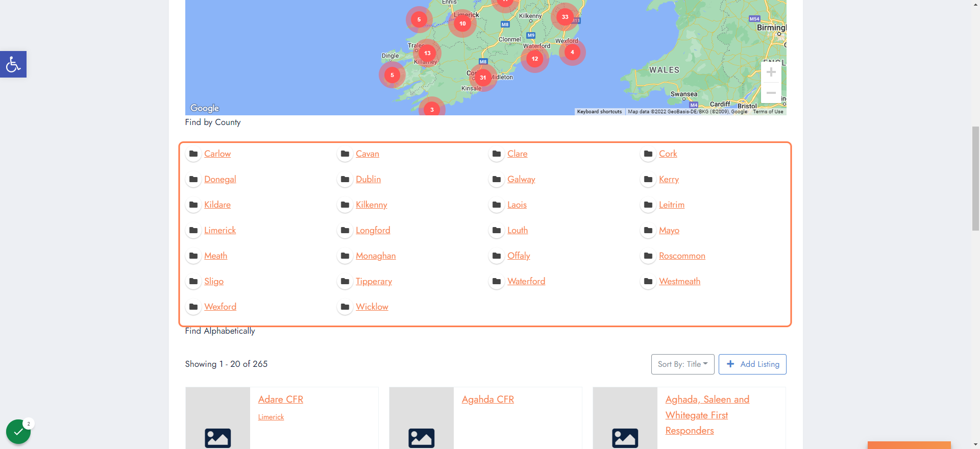Screen dimensions: 980x449
Task: Open the Longford county link
Action: click(x=373, y=230)
